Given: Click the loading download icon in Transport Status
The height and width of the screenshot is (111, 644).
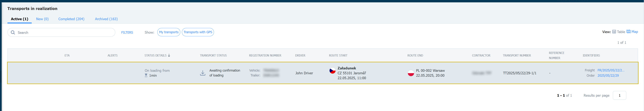Looking at the screenshot, I should point(203,73).
